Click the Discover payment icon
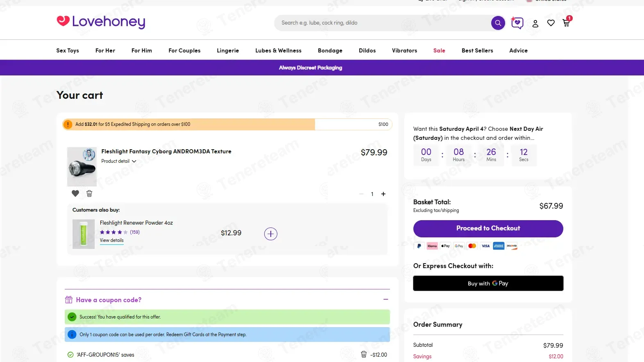The height and width of the screenshot is (362, 644). pyautogui.click(x=512, y=246)
